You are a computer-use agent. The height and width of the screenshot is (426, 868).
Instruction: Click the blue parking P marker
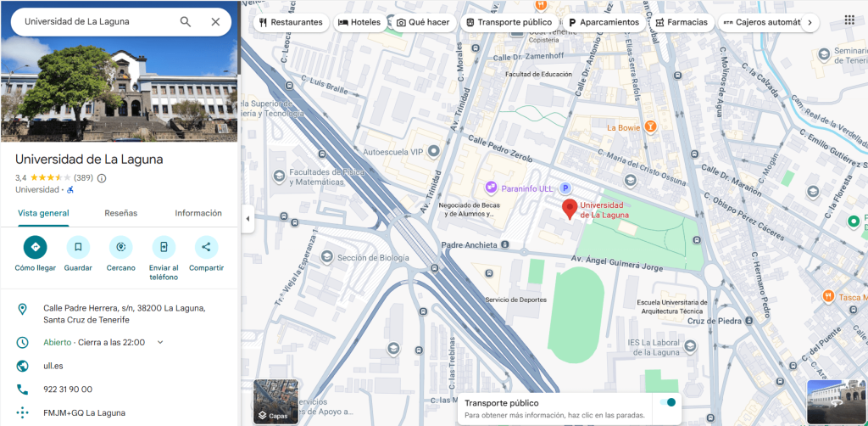coord(565,188)
